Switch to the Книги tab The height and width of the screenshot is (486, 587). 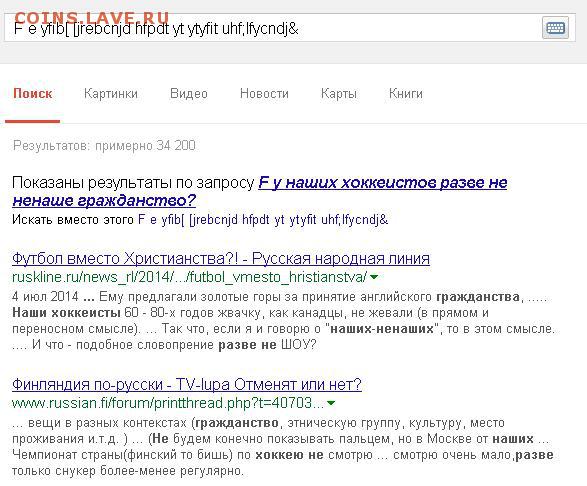pyautogui.click(x=406, y=93)
